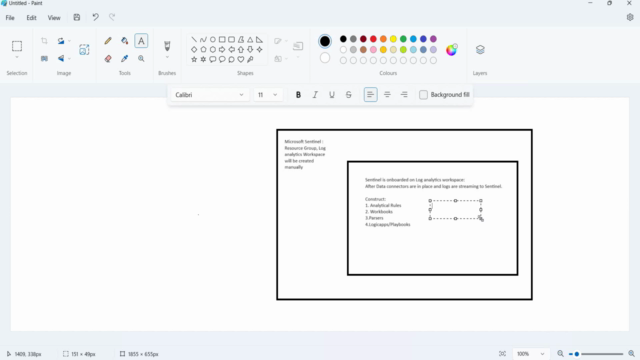Pick the purple colour swatch
Image resolution: width=640 pixels, height=360 pixels.
[x=433, y=39]
